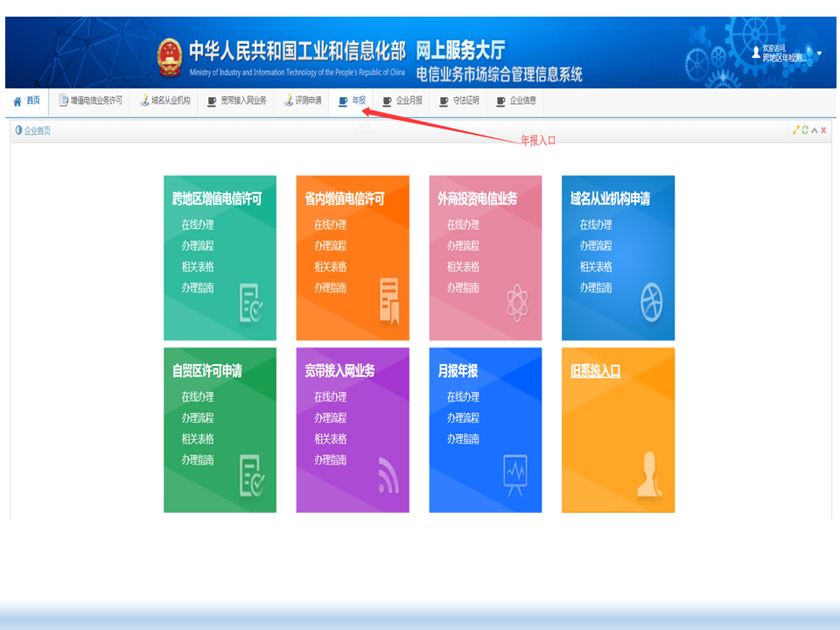This screenshot has width=840, height=630.
Task: Click 相关表格 under 省内增值电信许可
Action: pyautogui.click(x=331, y=267)
